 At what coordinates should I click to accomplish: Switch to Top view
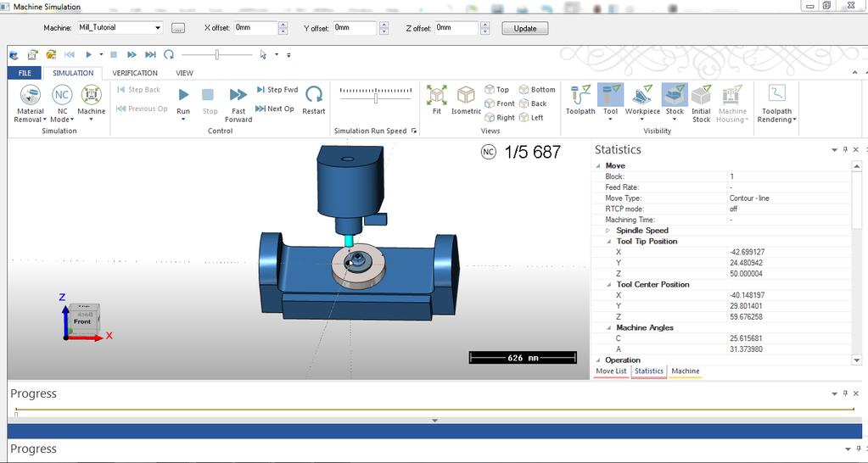(496, 90)
